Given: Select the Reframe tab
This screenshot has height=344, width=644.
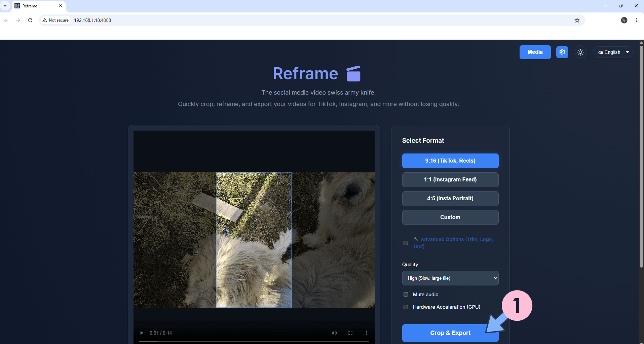Looking at the screenshot, I should click(39, 6).
